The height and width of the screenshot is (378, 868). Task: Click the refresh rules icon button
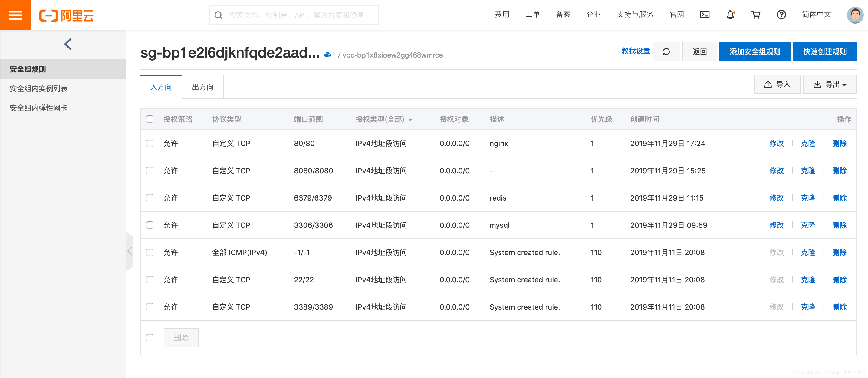666,51
